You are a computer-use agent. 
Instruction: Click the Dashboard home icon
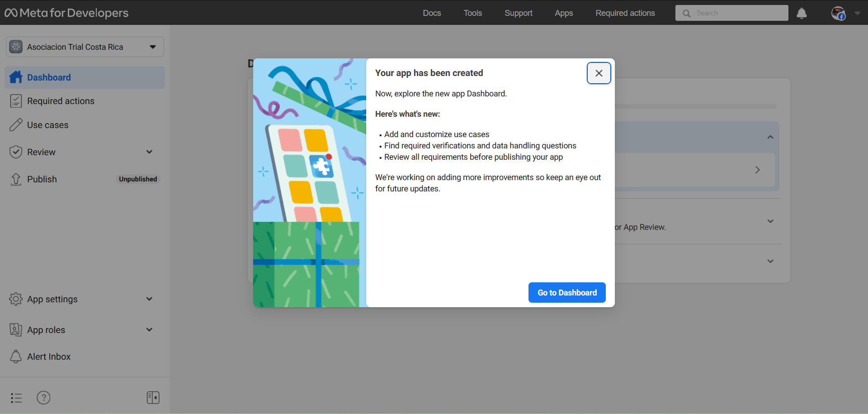click(x=16, y=77)
